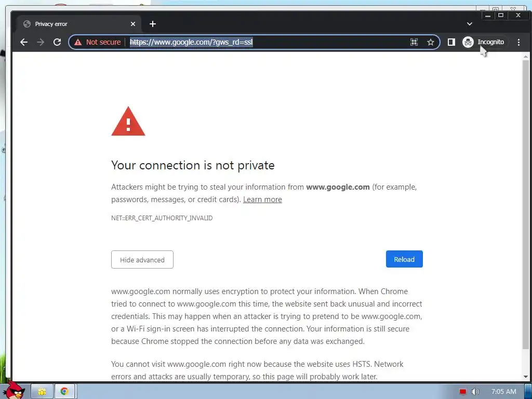The width and height of the screenshot is (532, 399).
Task: Click the NET::ERR_CERT_AUTHORITY_INVALID error code
Action: click(x=162, y=218)
